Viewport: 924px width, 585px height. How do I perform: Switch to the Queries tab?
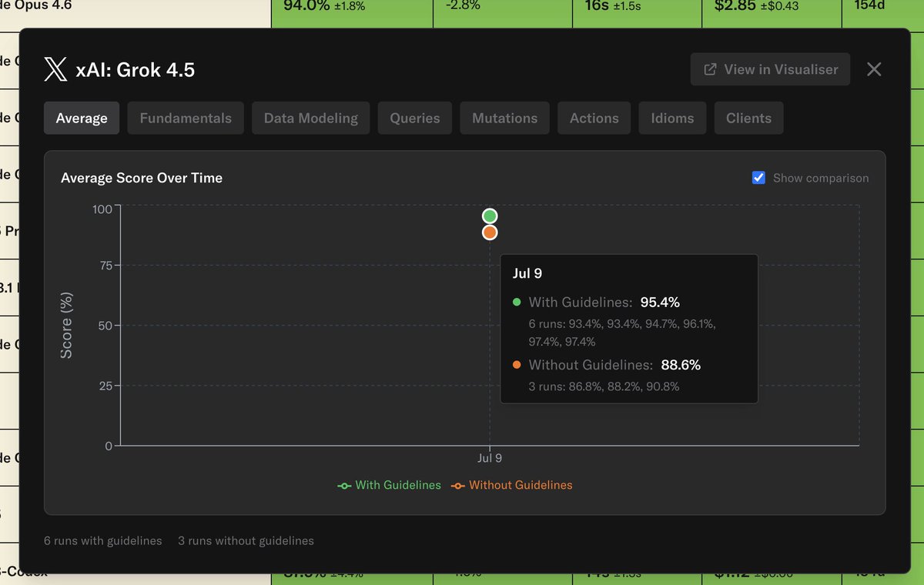point(415,118)
